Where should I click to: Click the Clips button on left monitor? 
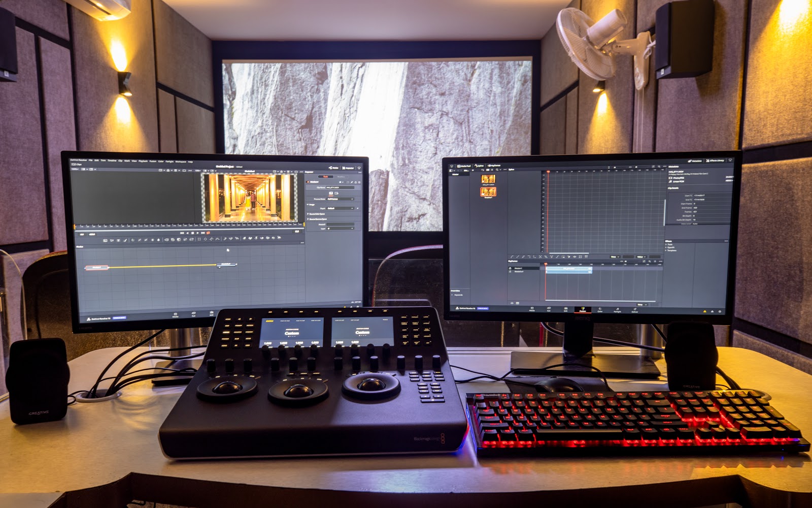(77, 165)
